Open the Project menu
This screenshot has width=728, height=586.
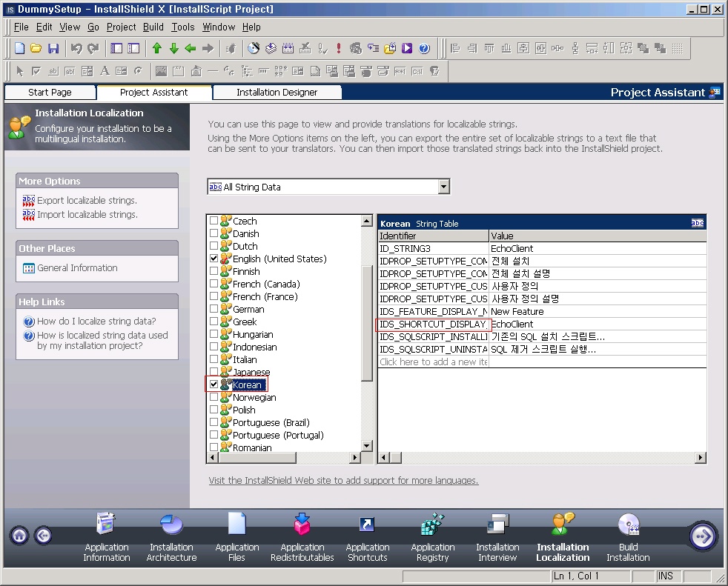(x=121, y=27)
